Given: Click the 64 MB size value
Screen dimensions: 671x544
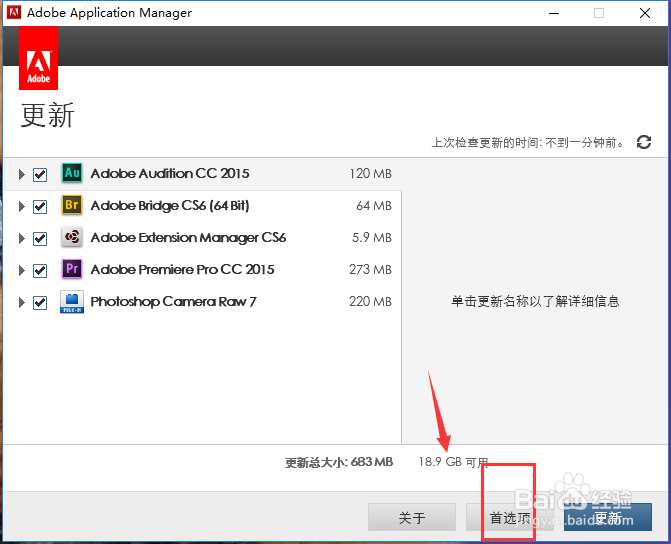Looking at the screenshot, I should 374,206.
